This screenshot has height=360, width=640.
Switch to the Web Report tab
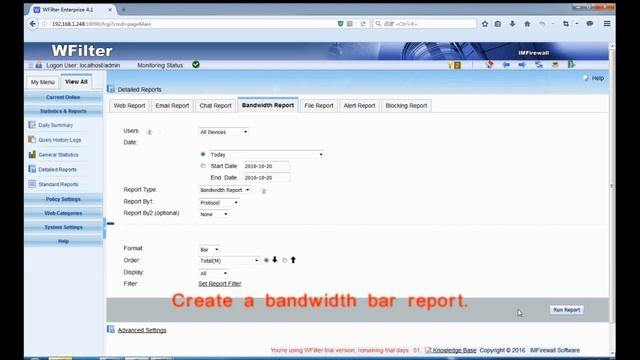129,105
